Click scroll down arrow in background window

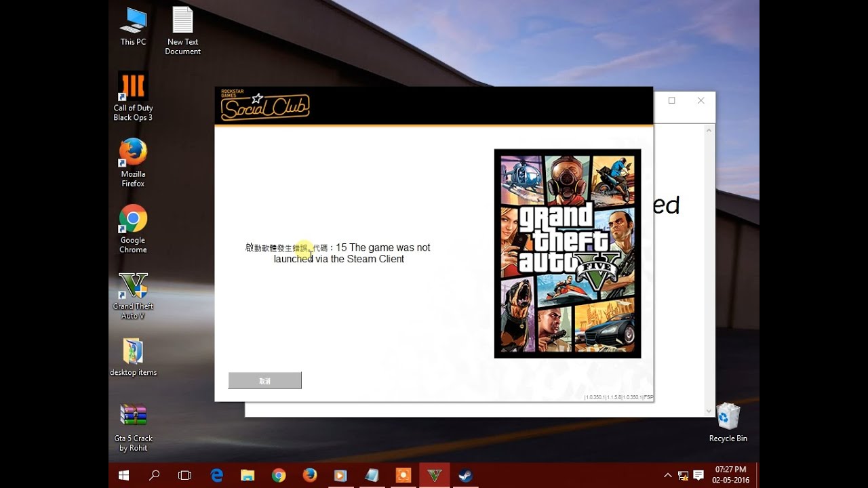[709, 411]
